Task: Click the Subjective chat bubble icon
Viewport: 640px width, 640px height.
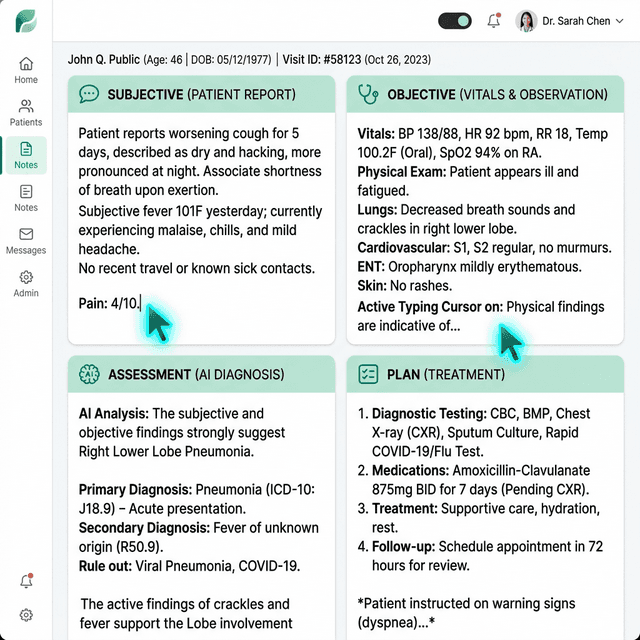Action: point(89,94)
